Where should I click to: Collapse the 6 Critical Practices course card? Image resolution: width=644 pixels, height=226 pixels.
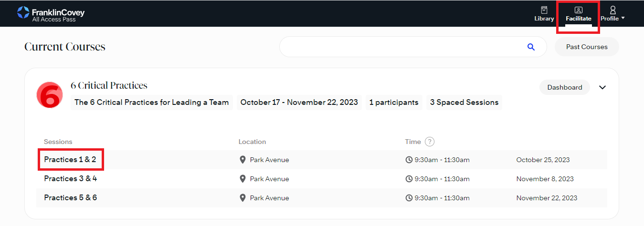(x=602, y=87)
